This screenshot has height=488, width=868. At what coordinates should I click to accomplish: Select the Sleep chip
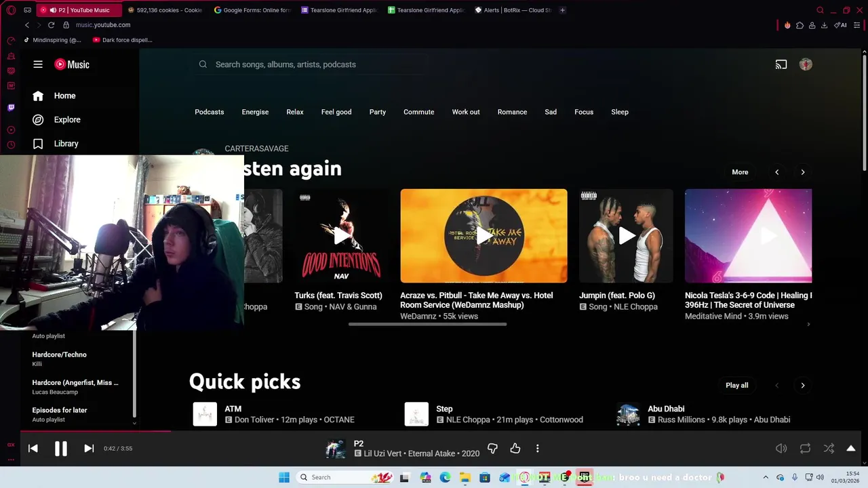pos(620,112)
